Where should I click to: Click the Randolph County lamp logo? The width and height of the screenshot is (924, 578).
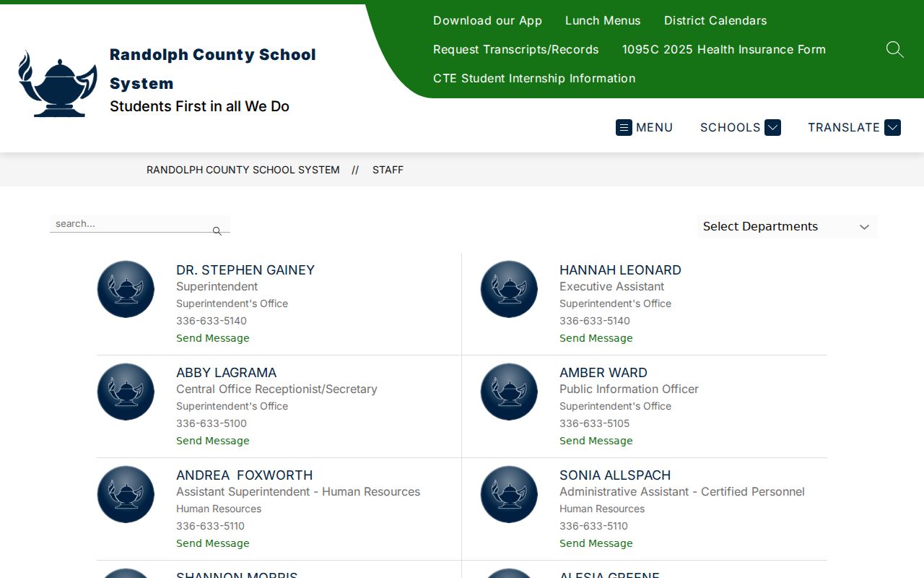click(x=58, y=83)
